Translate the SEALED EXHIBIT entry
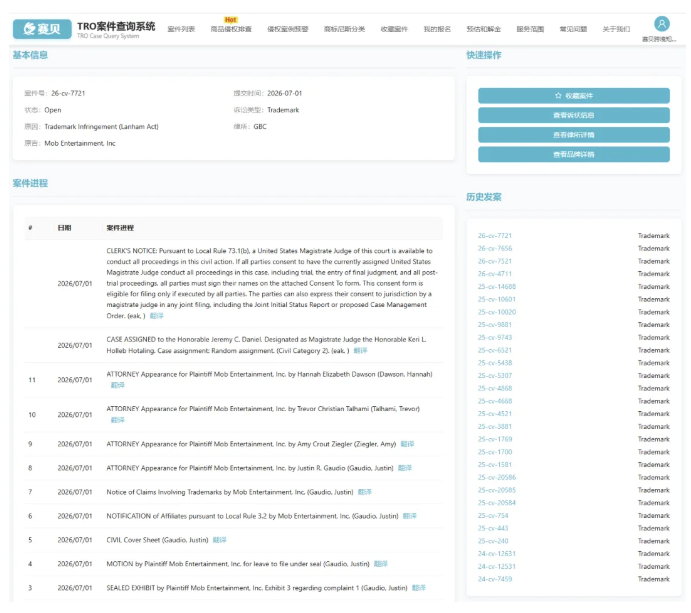 pos(419,588)
